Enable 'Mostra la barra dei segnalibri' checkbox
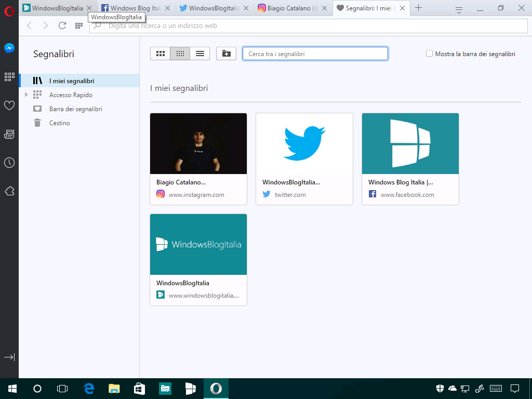The image size is (532, 399). tap(429, 54)
